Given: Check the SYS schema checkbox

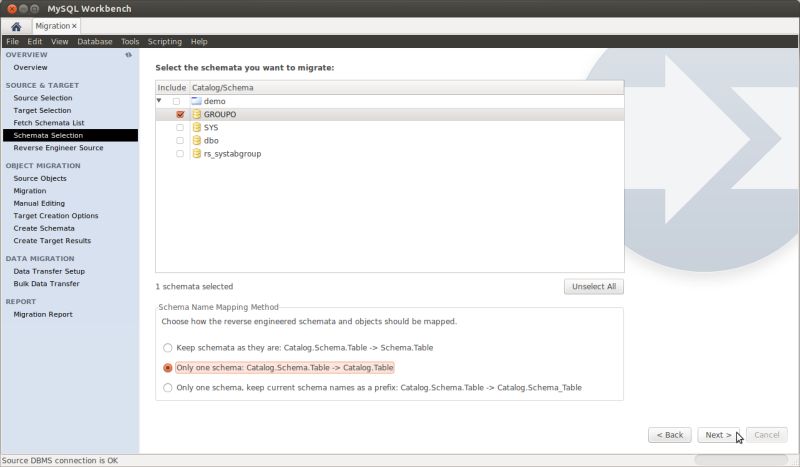Looking at the screenshot, I should click(180, 128).
